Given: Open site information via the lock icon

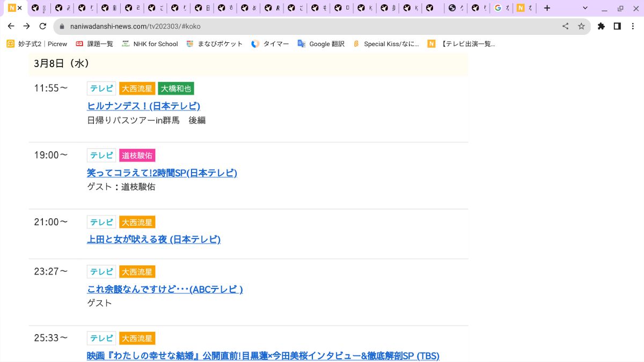Looking at the screenshot, I should [x=62, y=26].
